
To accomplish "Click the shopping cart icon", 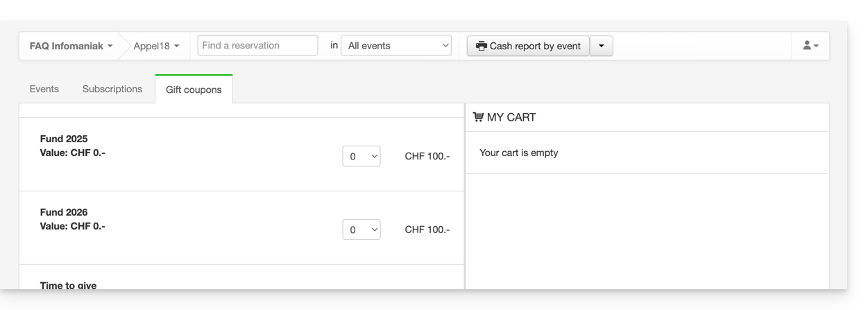I will click(478, 117).
